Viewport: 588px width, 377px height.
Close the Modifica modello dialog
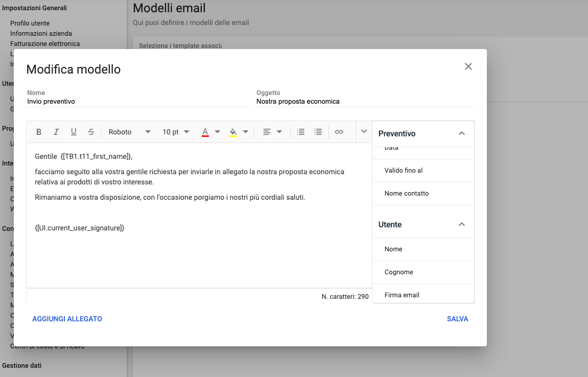tap(468, 66)
